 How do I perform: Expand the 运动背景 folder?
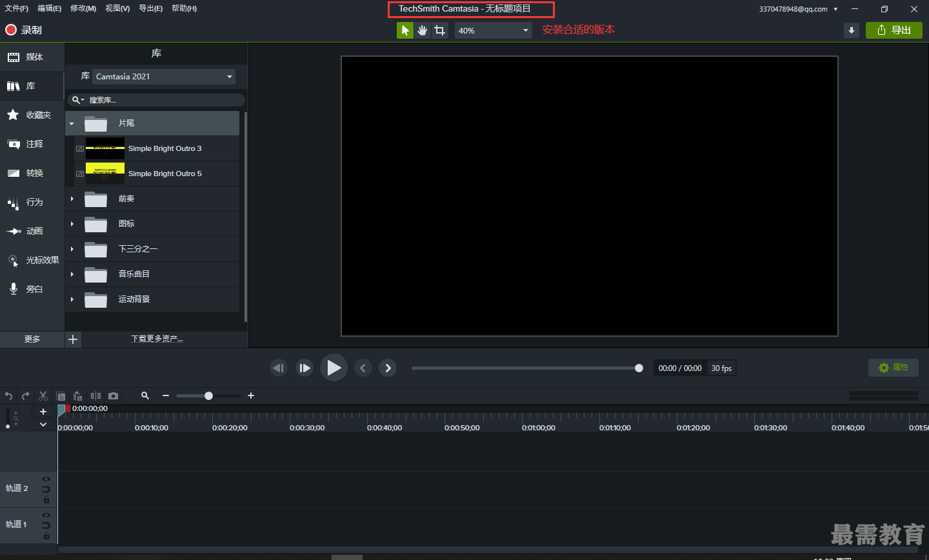coord(72,299)
